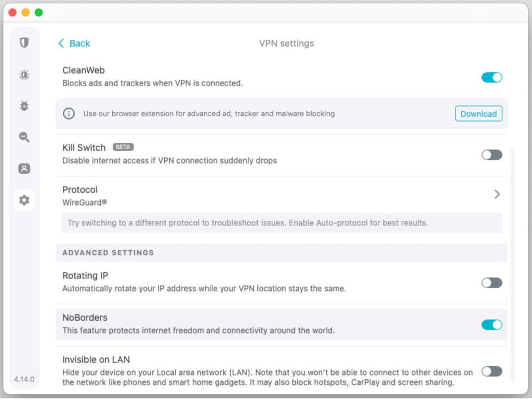Enable the Invisible on LAN toggle
532x400 pixels.
(491, 371)
